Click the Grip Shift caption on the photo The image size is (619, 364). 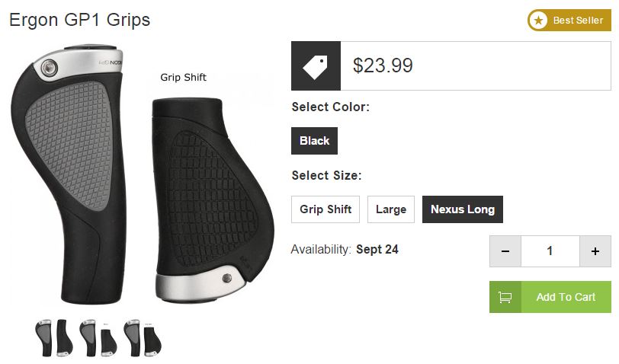coord(183,77)
